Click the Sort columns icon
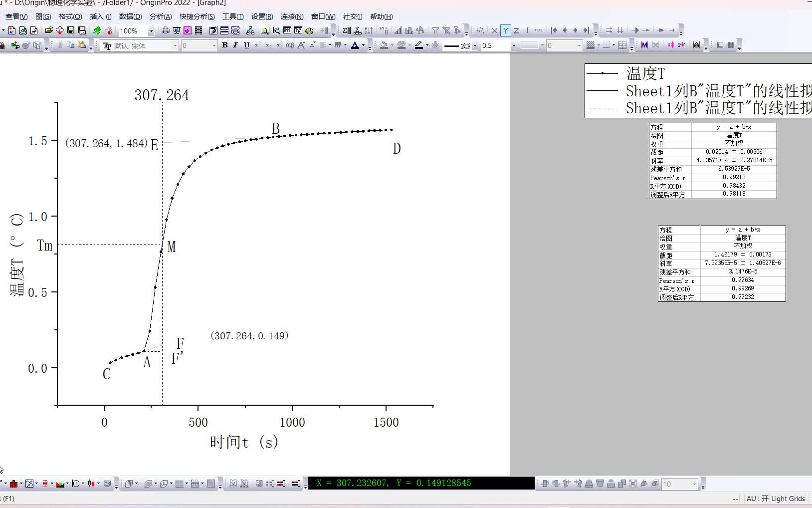Screen dimensions: 812x508 369,30
